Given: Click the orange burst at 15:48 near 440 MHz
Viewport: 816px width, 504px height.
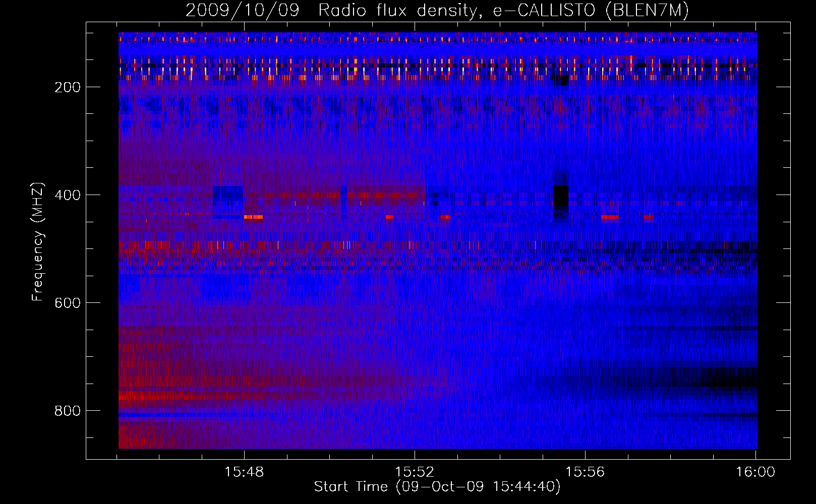Looking at the screenshot, I should [253, 217].
